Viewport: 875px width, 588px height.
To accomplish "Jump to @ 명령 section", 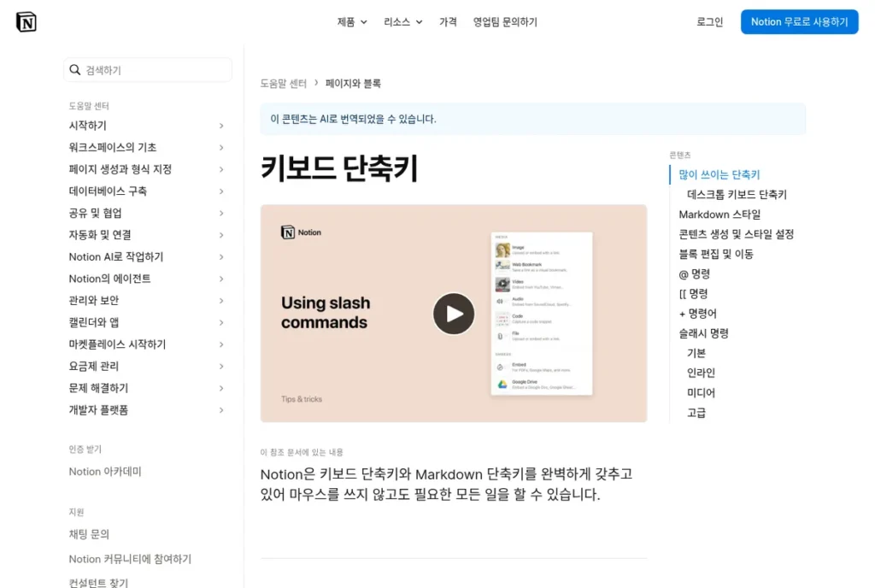I will (694, 274).
